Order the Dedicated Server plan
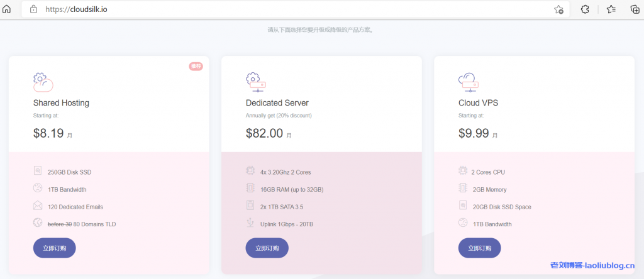 [267, 248]
